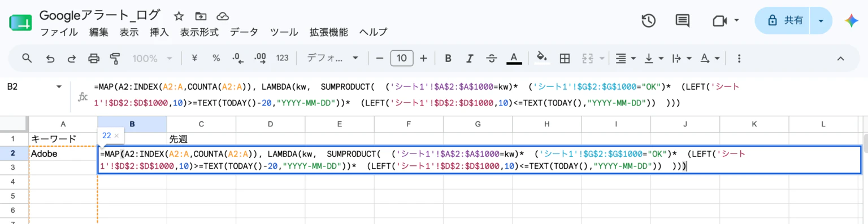Open the font family デフォ... dropdown
Viewport: 868px width, 224px height.
[x=333, y=58]
